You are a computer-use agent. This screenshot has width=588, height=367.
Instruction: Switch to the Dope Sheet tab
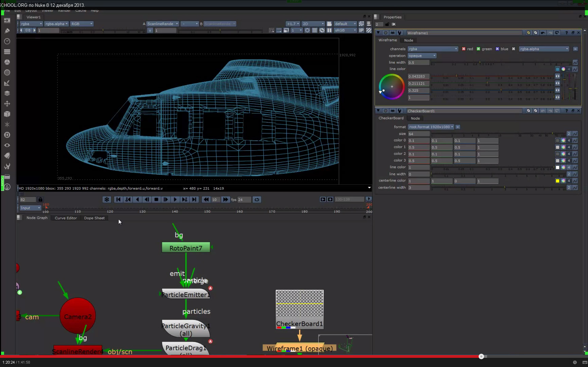[x=94, y=218]
